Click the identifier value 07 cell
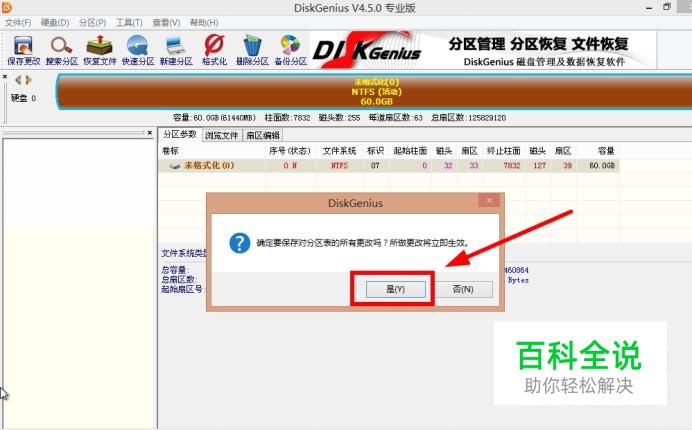Viewport: 692px width, 430px height. [x=375, y=166]
